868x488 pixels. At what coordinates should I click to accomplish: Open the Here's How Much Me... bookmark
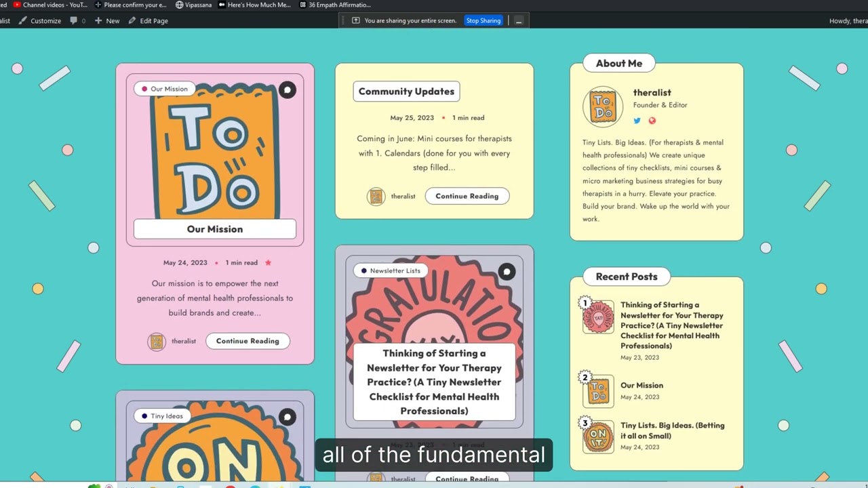coord(254,5)
